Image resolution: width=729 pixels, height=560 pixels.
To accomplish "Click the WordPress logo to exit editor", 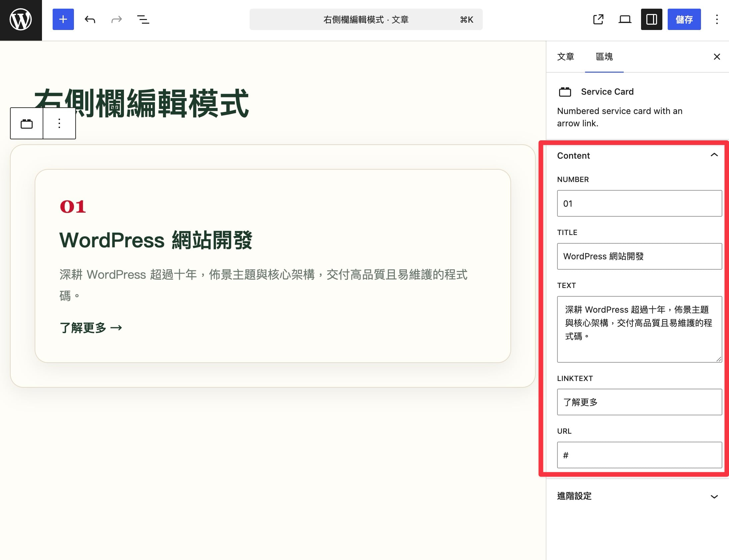I will coord(21,20).
